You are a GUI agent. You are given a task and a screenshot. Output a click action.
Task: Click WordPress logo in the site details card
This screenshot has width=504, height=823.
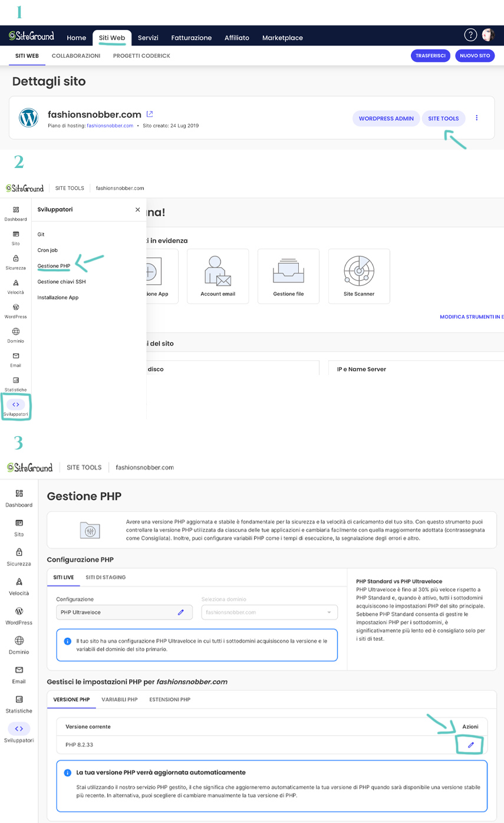(28, 118)
